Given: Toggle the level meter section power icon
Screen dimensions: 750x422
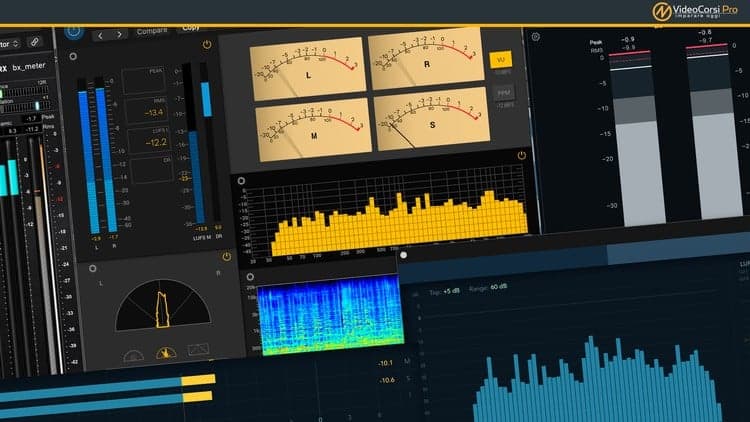Looking at the screenshot, I should [x=207, y=44].
